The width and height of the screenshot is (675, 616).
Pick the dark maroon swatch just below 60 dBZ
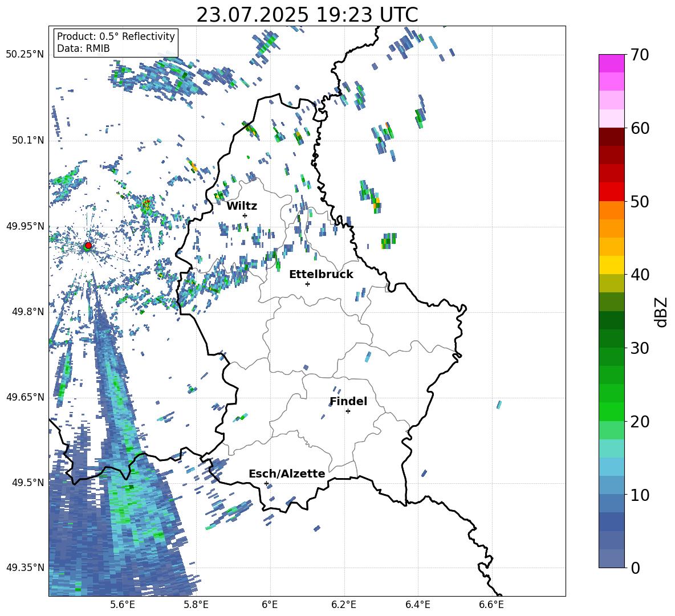pyautogui.click(x=611, y=136)
